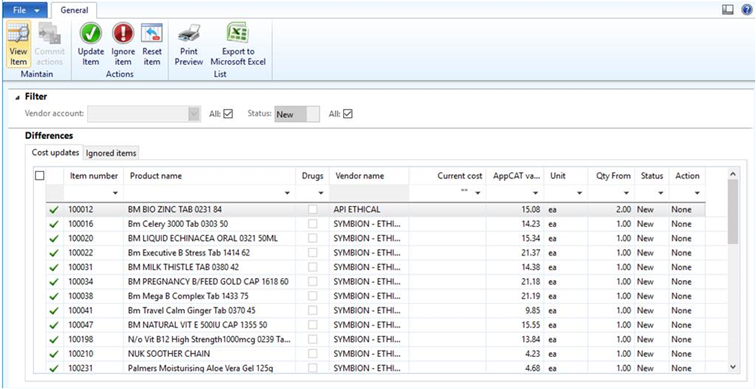Select row Palmers Moisturising Aloe Vera Gel
The height and width of the screenshot is (389, 756).
[x=377, y=368]
